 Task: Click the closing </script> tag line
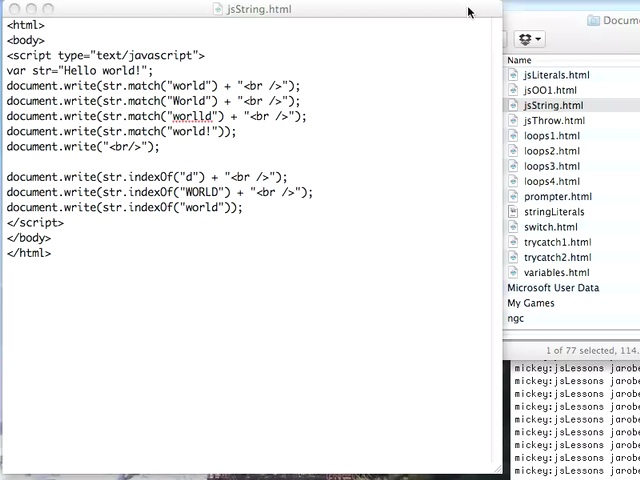[35, 223]
